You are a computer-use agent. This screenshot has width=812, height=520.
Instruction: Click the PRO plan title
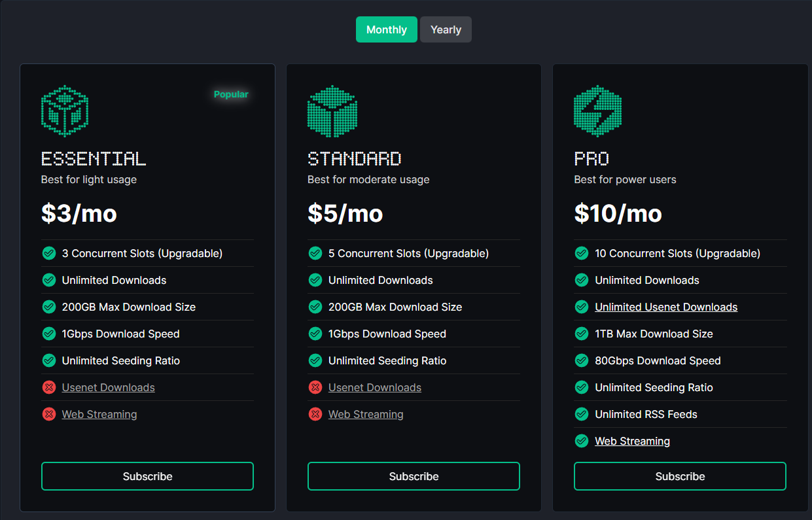[x=591, y=158]
